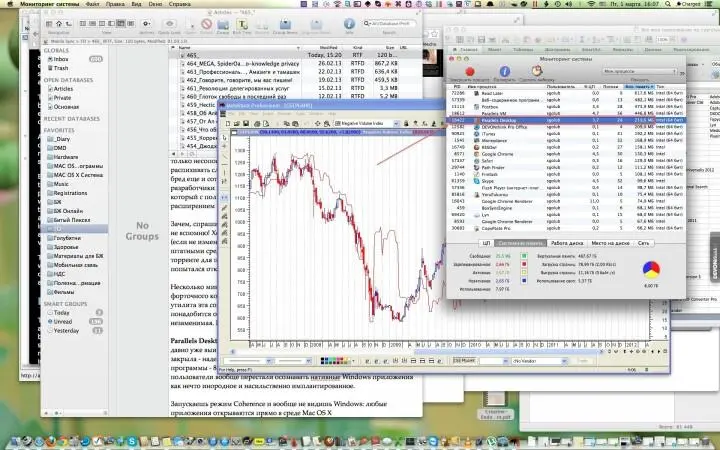This screenshot has width=720, height=450.
Task: Click the red wired-memory color swatch
Action: 524,264
